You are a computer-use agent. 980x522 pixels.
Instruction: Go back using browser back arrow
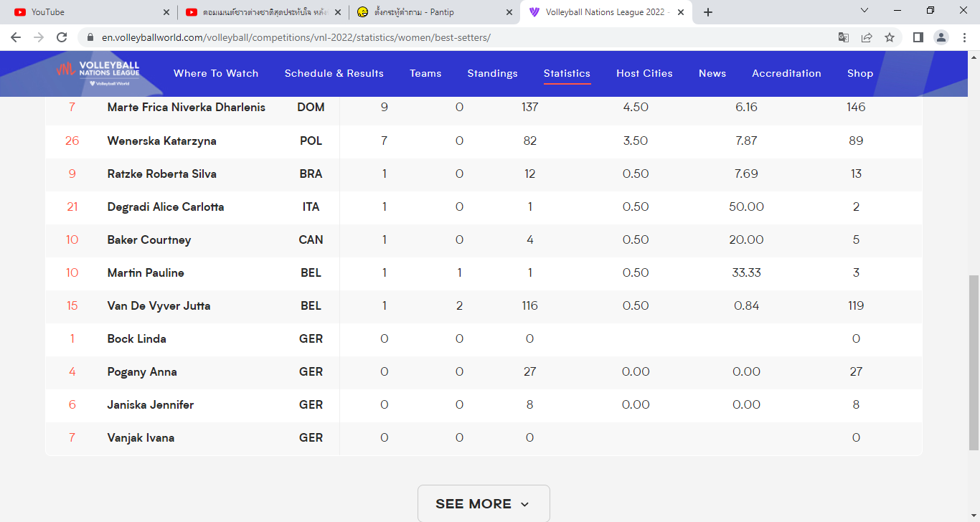[16, 37]
